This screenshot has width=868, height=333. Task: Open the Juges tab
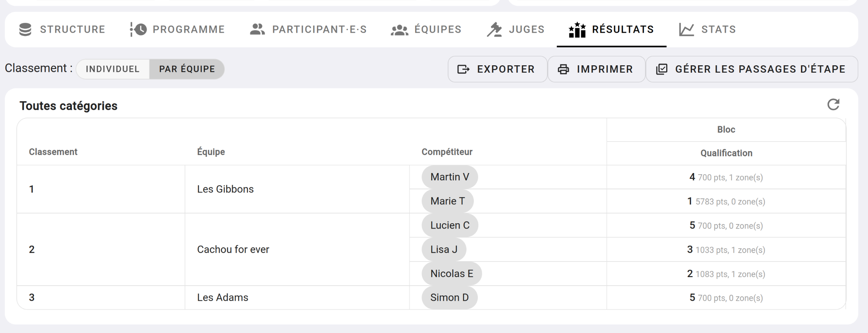[x=515, y=29]
